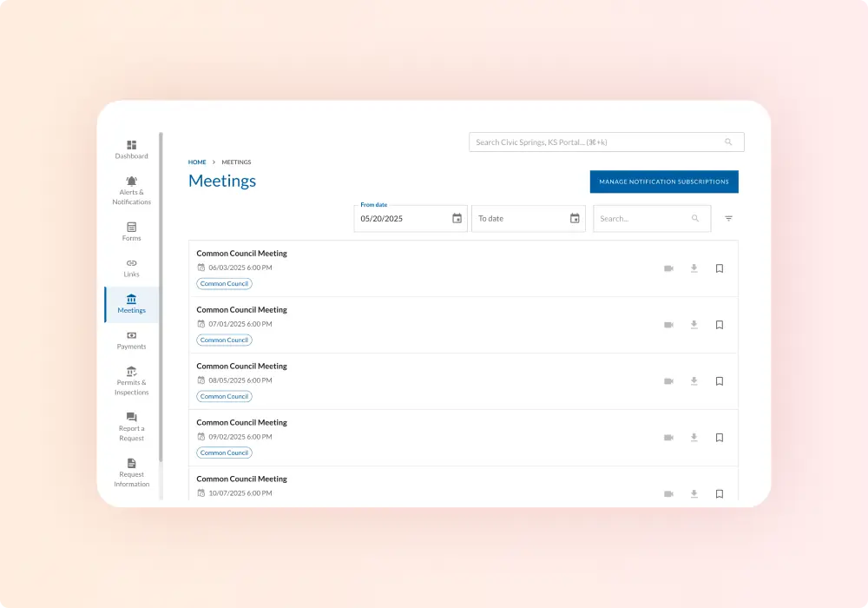Open Permits & Inspections sidebar item

[x=131, y=380]
